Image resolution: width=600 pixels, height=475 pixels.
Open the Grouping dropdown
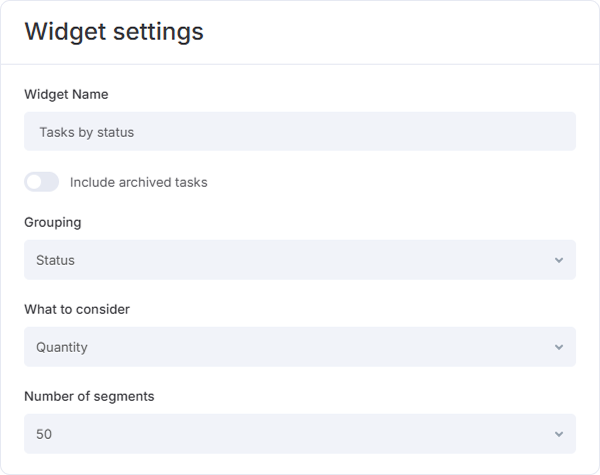(x=300, y=260)
